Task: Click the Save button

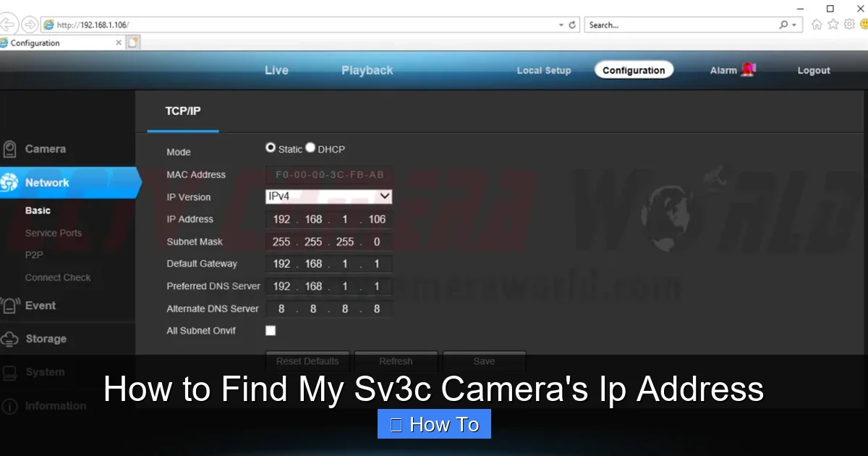Action: 484,361
